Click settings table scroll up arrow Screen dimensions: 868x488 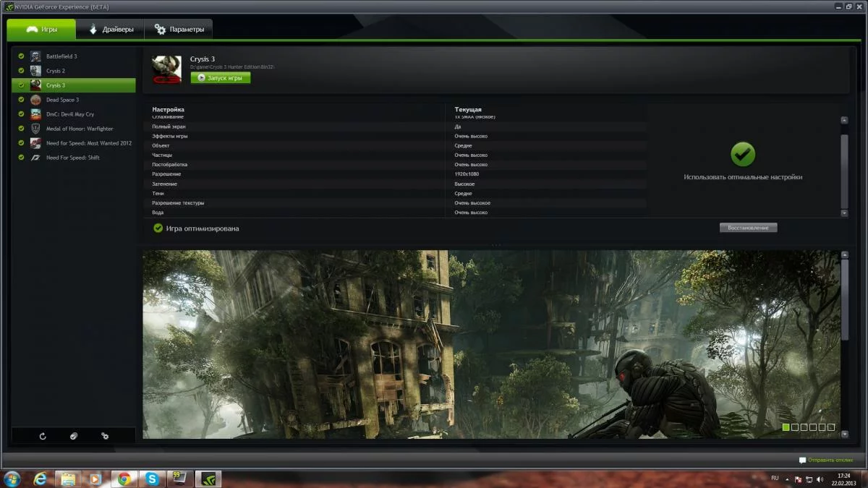[x=844, y=121]
